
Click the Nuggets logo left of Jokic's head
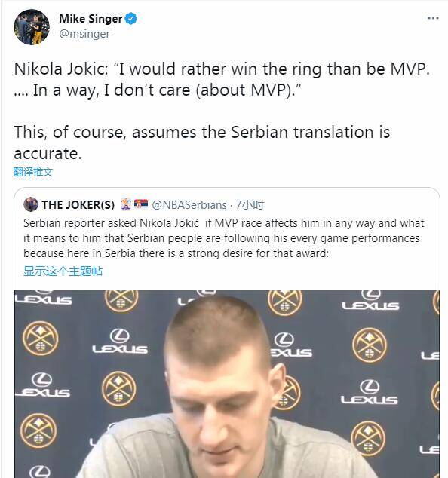pyautogui.click(x=118, y=389)
